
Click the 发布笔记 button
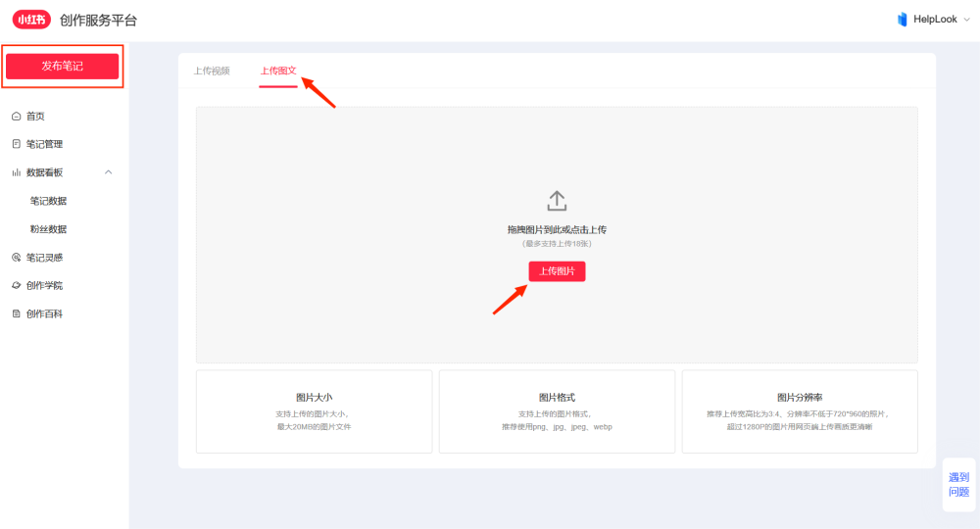[x=62, y=67]
